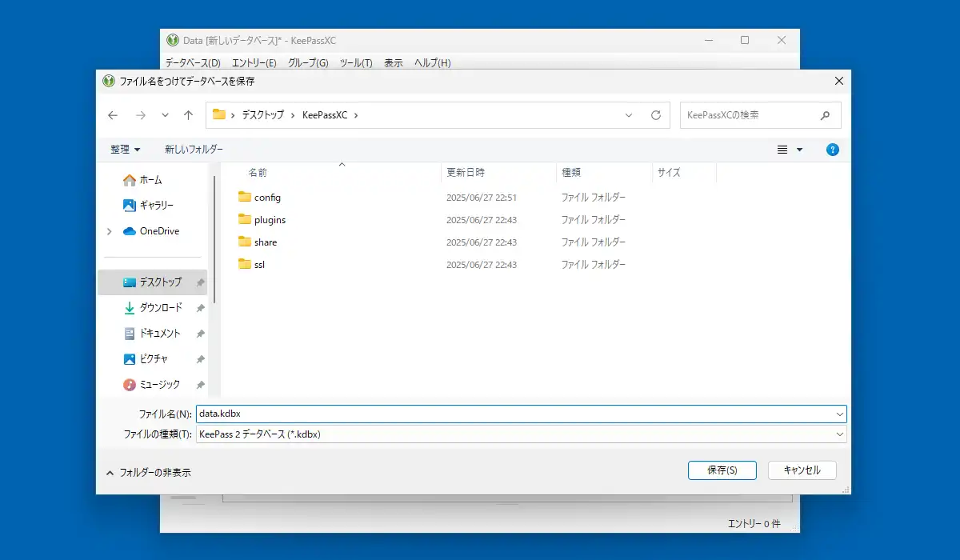Maximize the KeePassXC main window
This screenshot has width=960, height=560.
(x=745, y=40)
